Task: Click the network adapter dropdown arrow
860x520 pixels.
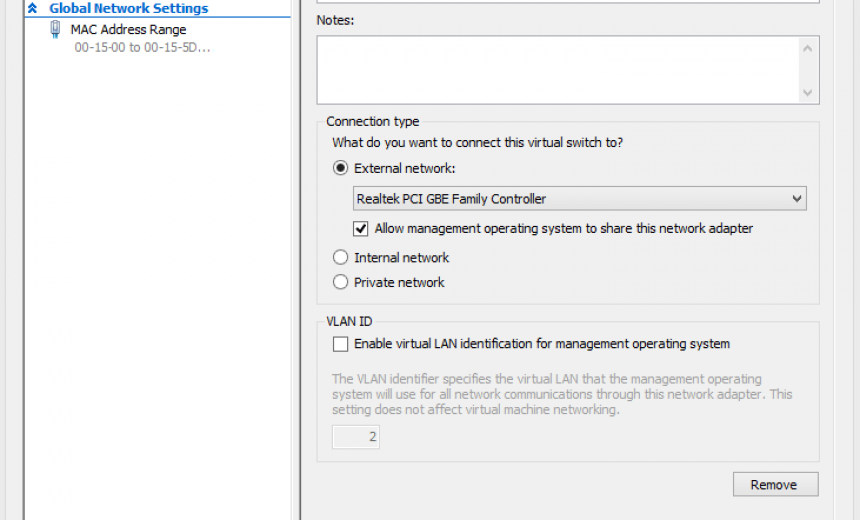Action: (x=797, y=199)
